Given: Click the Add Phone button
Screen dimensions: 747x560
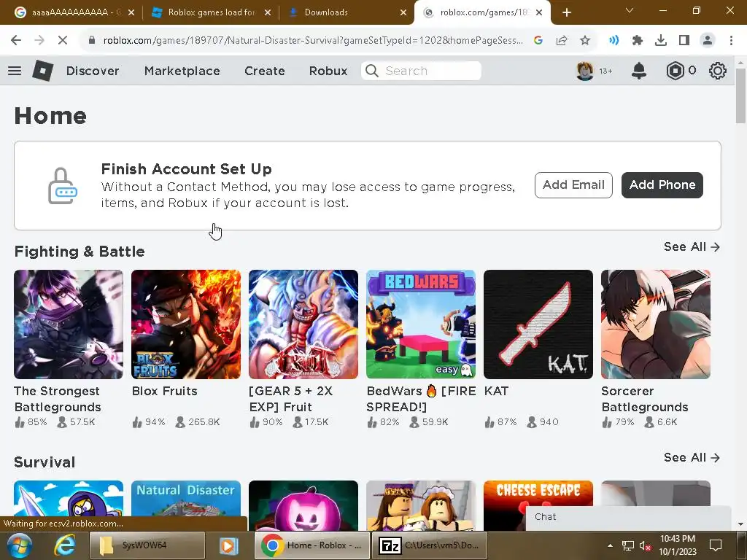Looking at the screenshot, I should pyautogui.click(x=662, y=185).
